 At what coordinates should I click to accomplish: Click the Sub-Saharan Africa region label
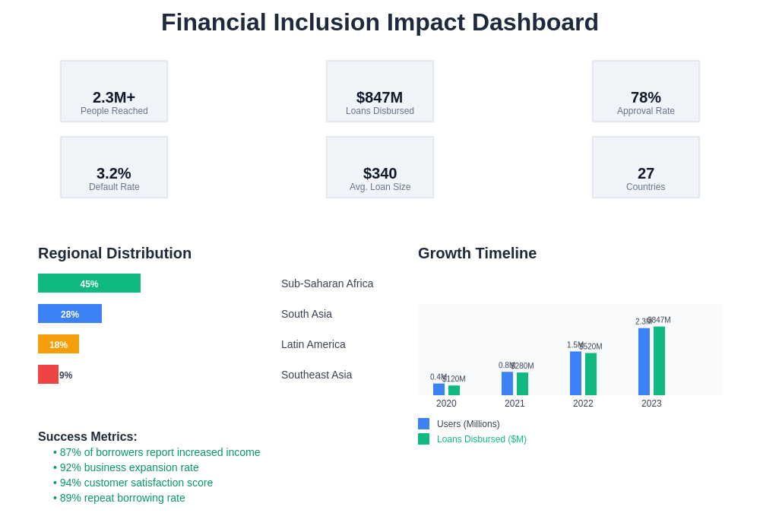(x=327, y=283)
